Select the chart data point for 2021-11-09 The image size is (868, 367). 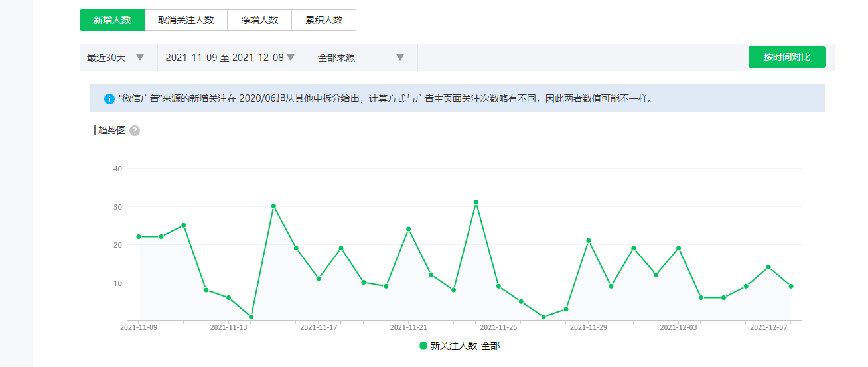point(139,236)
